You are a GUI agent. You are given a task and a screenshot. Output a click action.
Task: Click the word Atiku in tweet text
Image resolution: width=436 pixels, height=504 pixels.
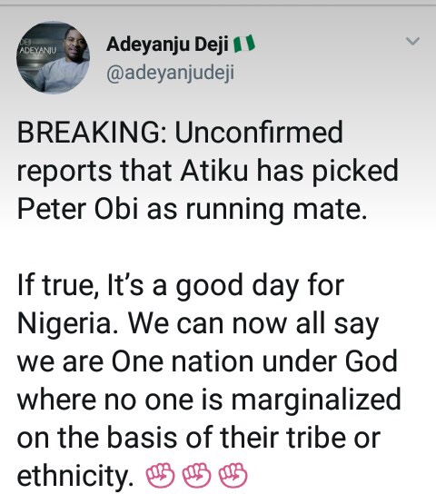[214, 171]
